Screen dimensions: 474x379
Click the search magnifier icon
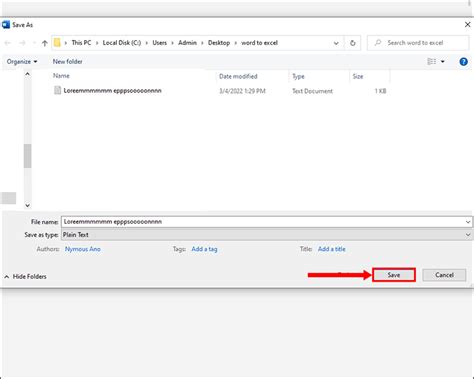(x=378, y=43)
